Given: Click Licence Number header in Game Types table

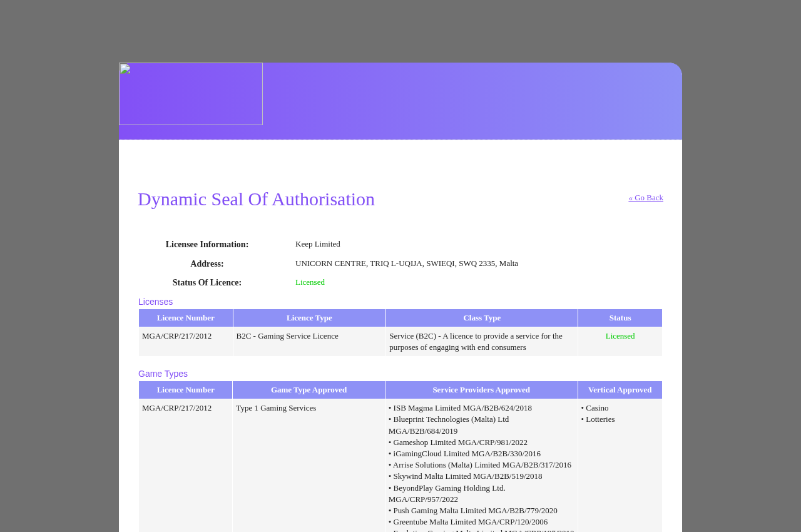Looking at the screenshot, I should click(x=186, y=390).
